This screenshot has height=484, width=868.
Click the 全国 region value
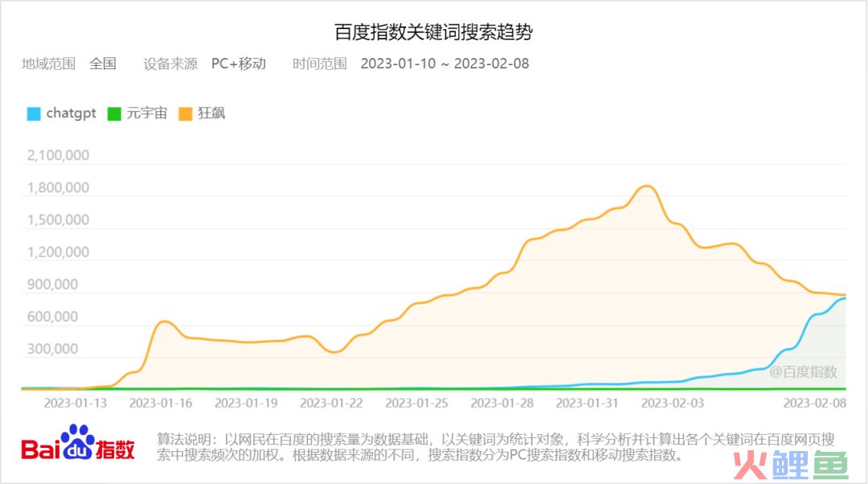103,64
